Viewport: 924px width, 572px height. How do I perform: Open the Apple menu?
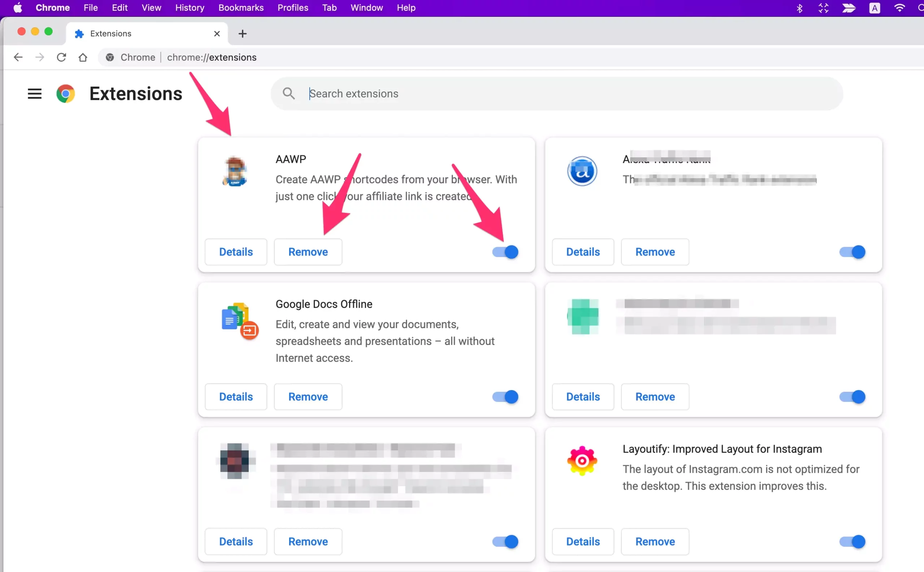click(18, 8)
